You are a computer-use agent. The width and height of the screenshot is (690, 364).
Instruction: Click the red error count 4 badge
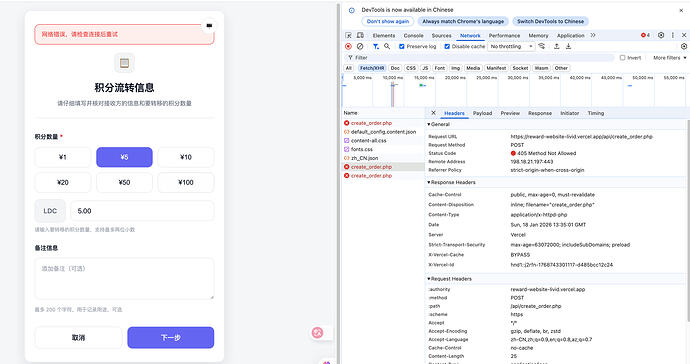pos(646,35)
